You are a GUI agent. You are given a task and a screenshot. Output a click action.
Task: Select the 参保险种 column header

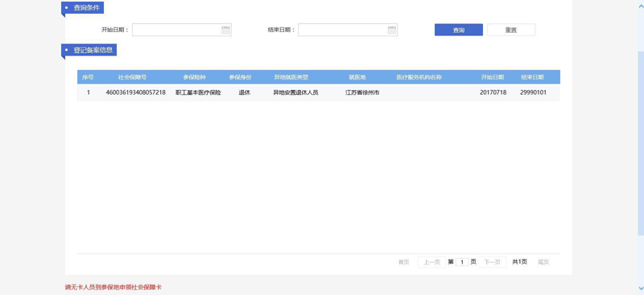point(194,77)
